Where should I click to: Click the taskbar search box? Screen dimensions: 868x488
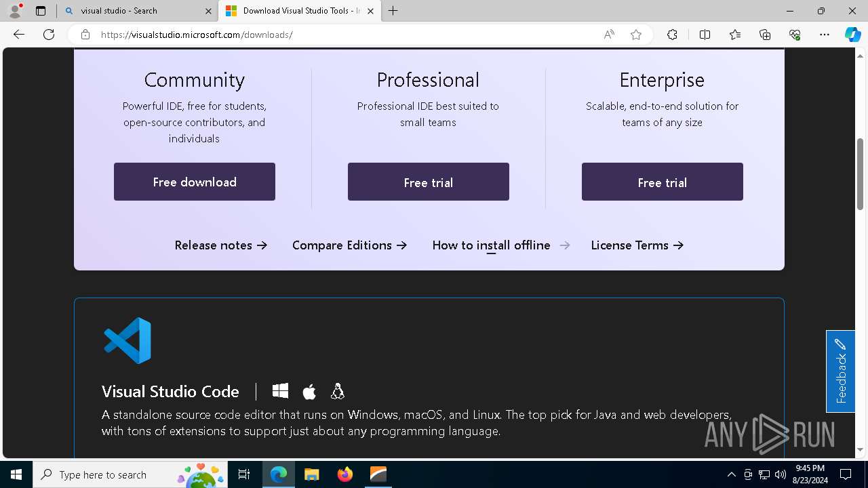pos(130,474)
